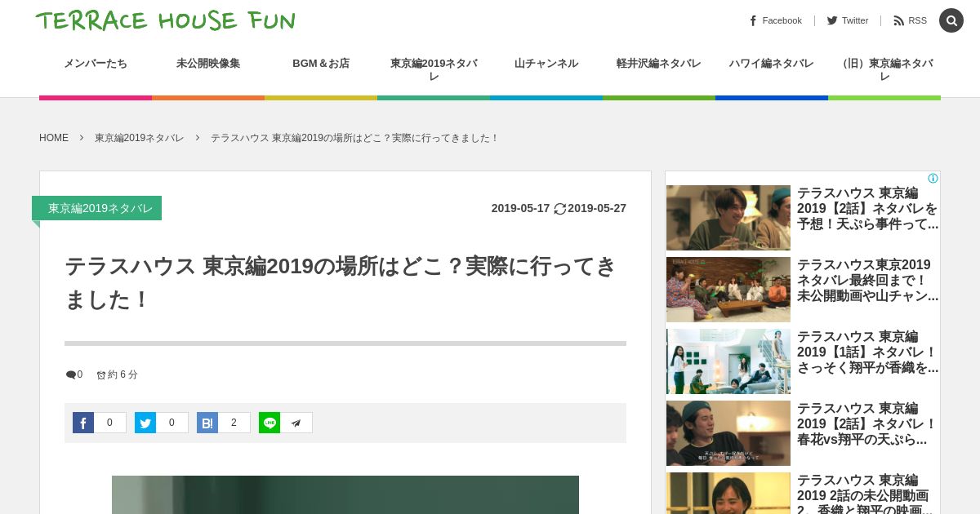The width and height of the screenshot is (980, 514).
Task: Open the ハワイ編ネタバレ menu item
Action: tap(772, 69)
